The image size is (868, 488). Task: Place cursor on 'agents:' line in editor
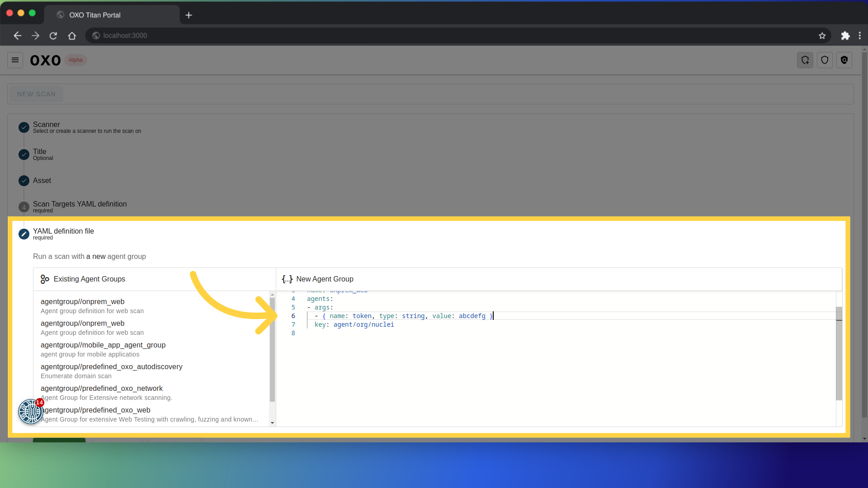point(320,299)
